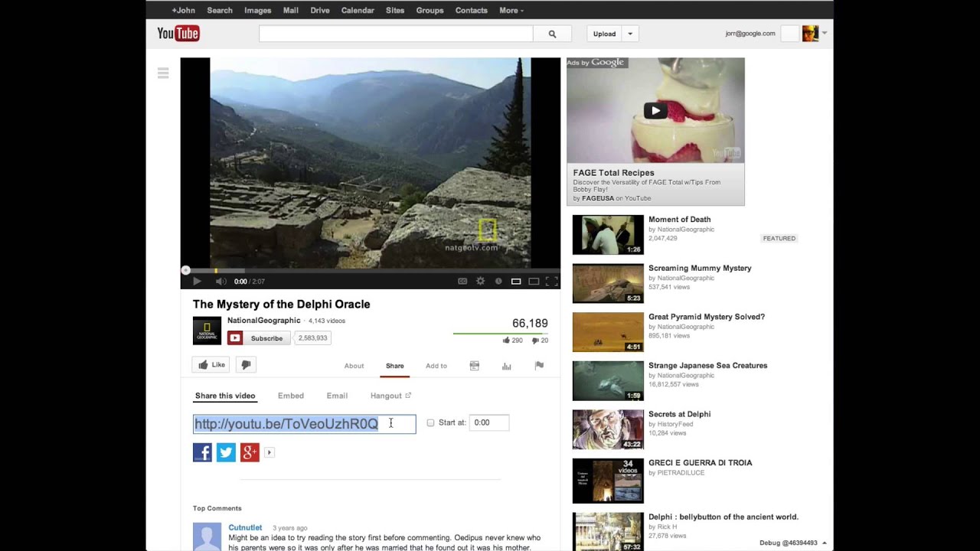Toggle closed captions CC icon
Screen dimensions: 980x551
(462, 282)
